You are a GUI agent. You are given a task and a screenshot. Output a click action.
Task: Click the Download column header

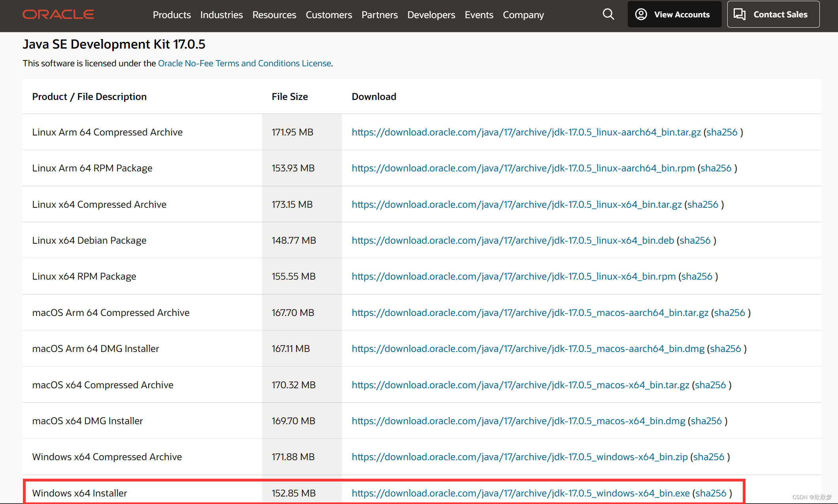[374, 97]
